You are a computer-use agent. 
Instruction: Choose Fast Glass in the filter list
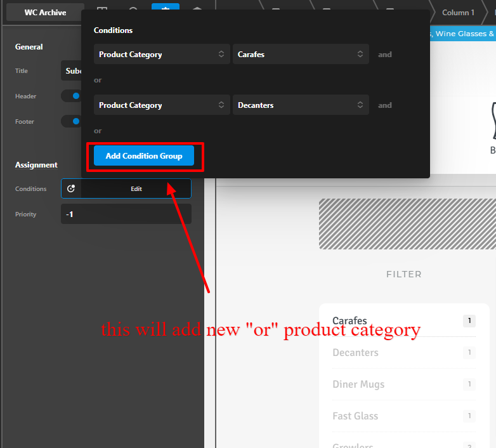pos(355,416)
